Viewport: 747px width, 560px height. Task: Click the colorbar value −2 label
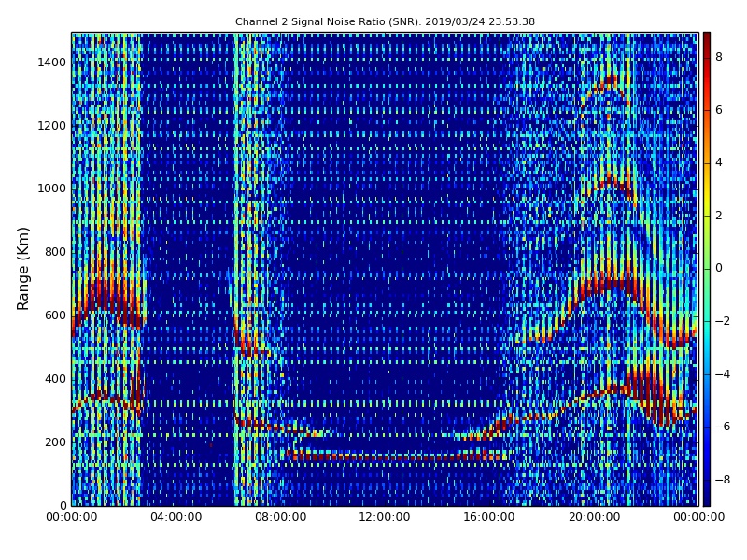tap(723, 321)
